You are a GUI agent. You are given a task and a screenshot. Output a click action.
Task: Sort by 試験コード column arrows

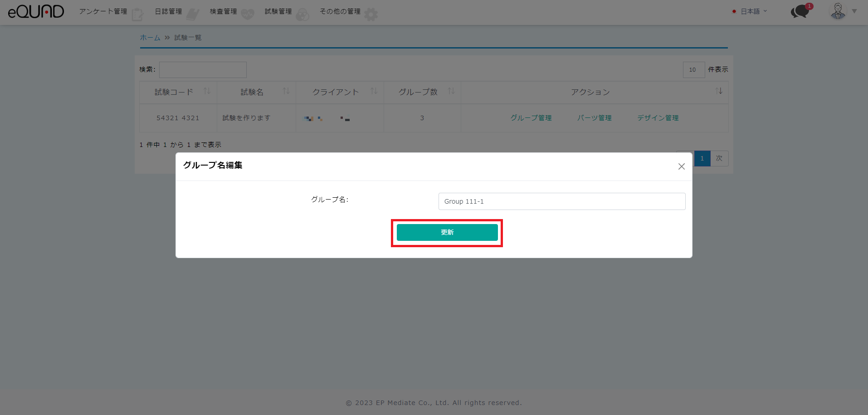tap(207, 91)
